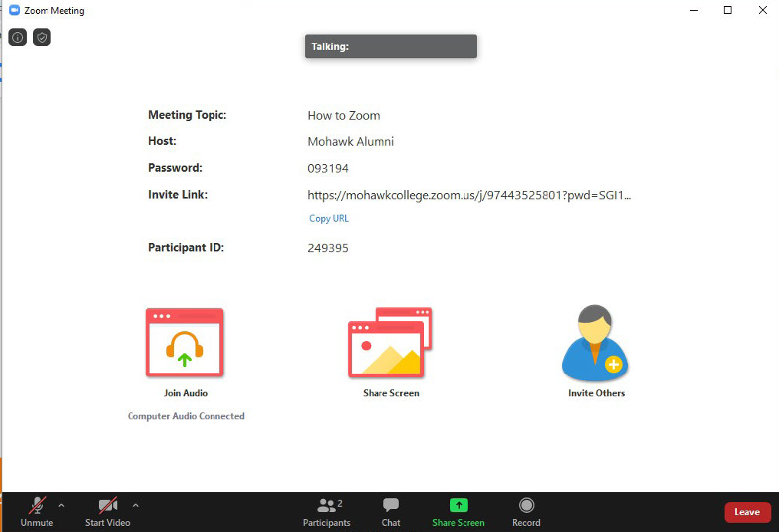Click the Talking indicator bar
Viewport: 779px width, 532px height.
pos(390,47)
